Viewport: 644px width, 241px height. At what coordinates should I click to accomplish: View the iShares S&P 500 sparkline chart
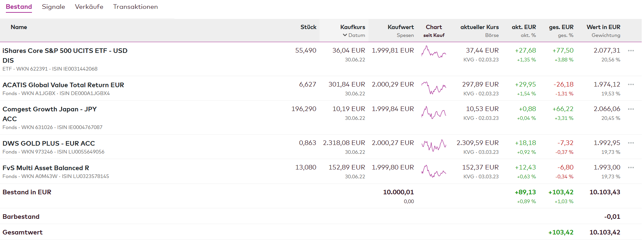pos(434,52)
